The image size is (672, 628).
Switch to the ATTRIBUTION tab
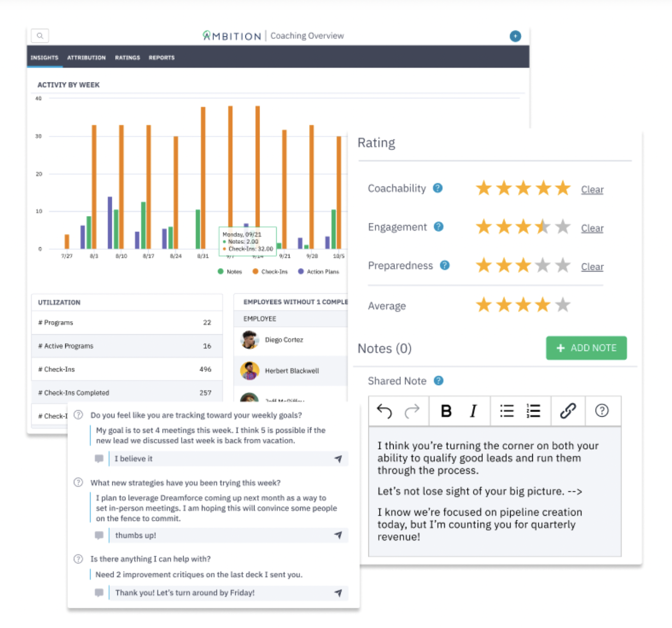[86, 58]
